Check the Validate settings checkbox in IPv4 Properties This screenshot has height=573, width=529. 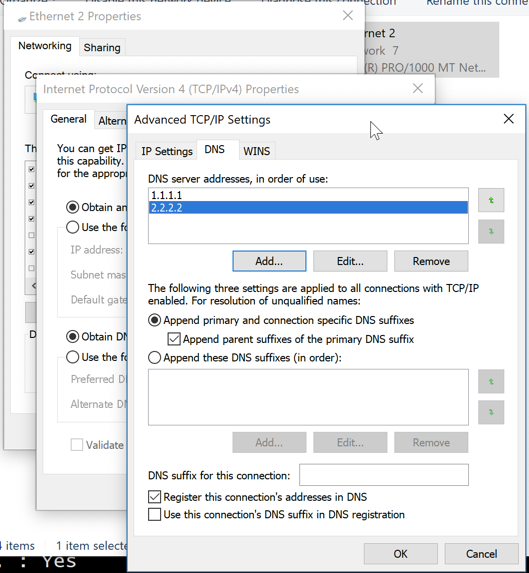77,445
